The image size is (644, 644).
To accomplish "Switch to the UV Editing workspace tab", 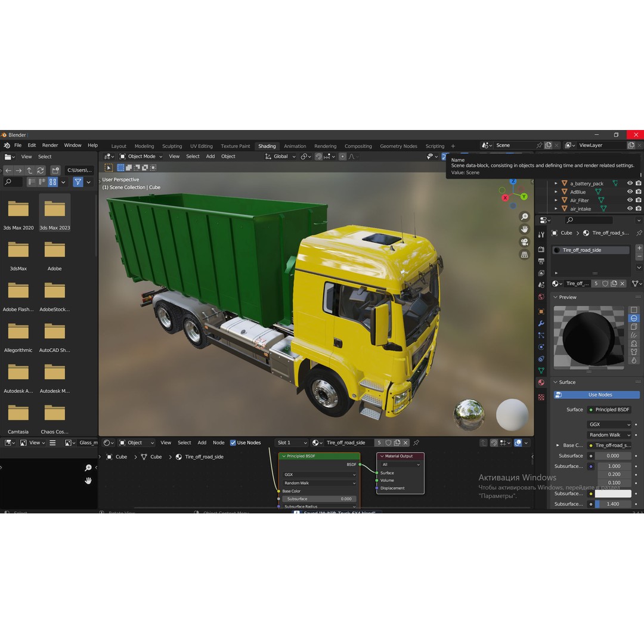I will [201, 145].
